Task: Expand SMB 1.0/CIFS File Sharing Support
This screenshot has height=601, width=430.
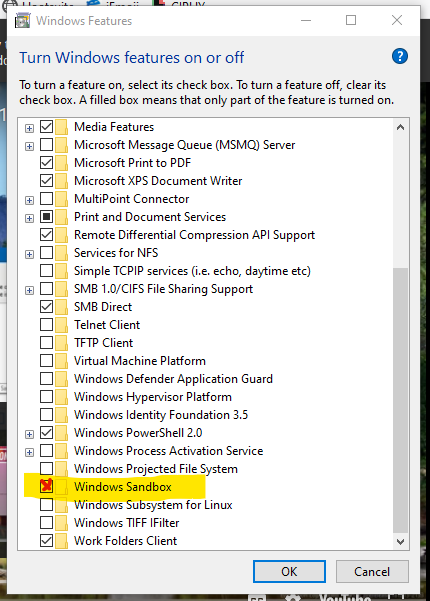Action: [30, 290]
